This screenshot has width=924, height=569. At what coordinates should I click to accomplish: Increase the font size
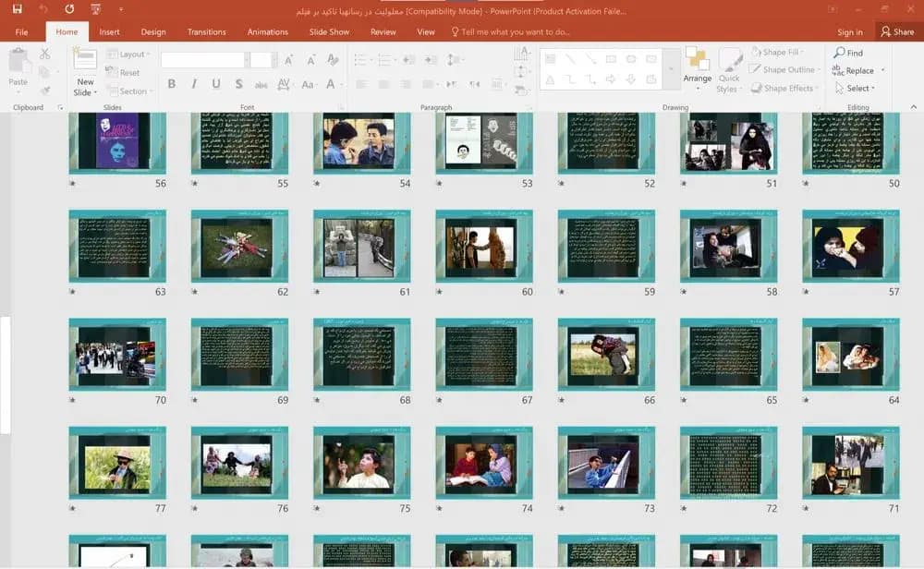288,60
